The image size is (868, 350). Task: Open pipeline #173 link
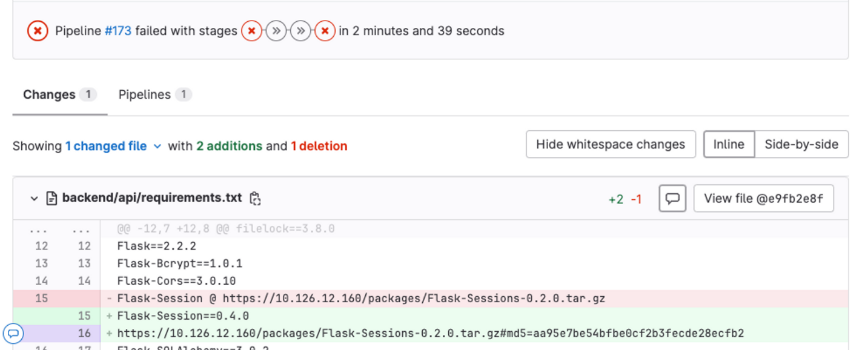coord(118,31)
